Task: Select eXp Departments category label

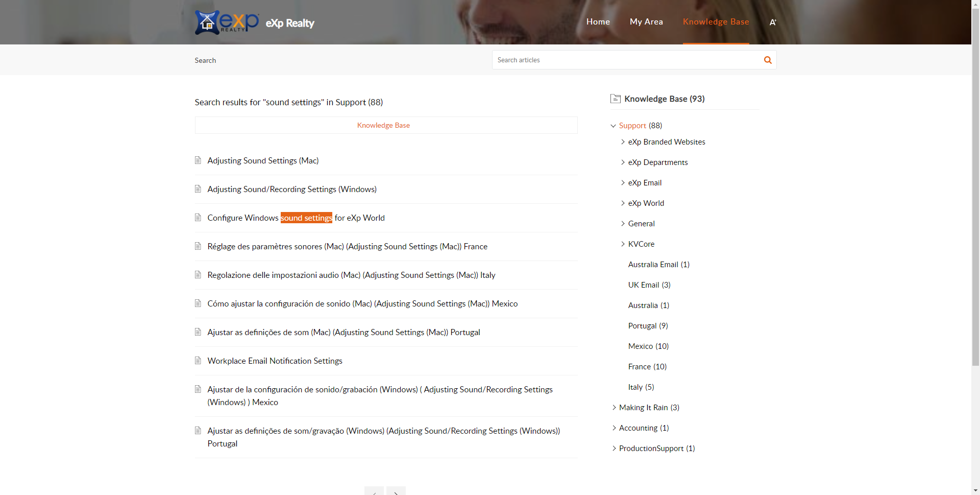Action: (x=657, y=162)
